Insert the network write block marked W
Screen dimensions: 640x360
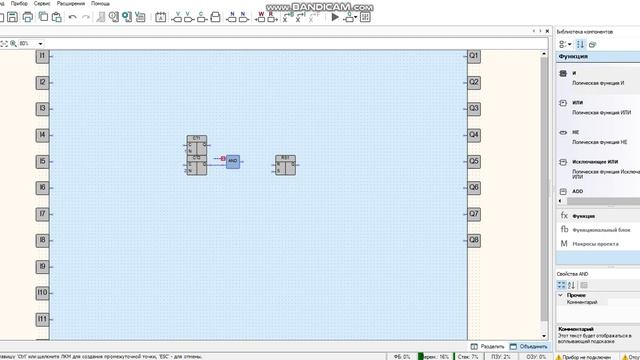(261, 17)
